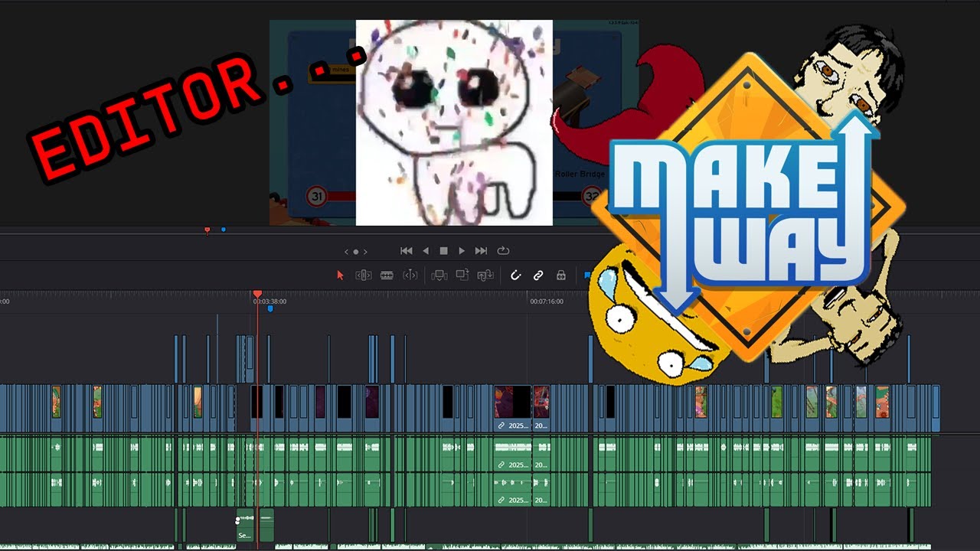Select the blue marker below the playhead timecode
The image size is (980, 551).
(270, 309)
